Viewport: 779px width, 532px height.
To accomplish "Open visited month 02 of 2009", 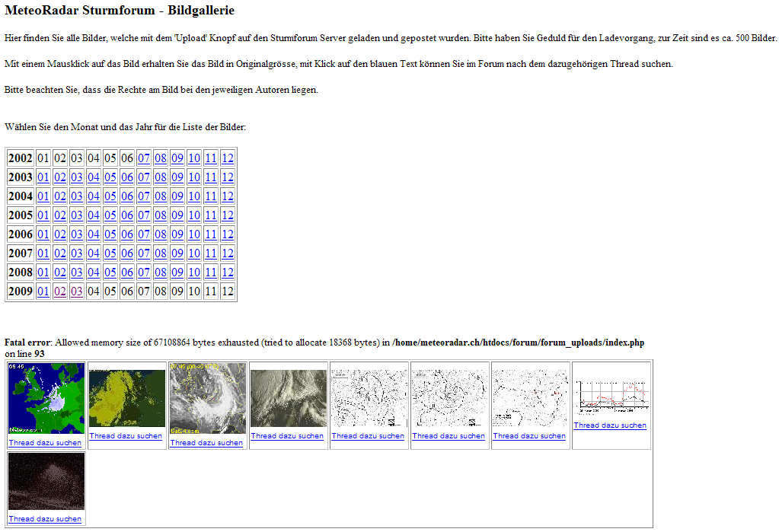I will (x=60, y=291).
